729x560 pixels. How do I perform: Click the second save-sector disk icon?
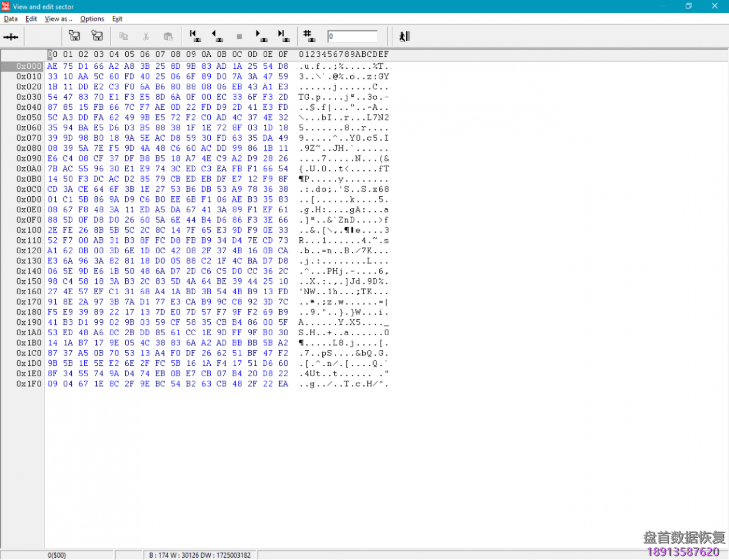[x=97, y=36]
